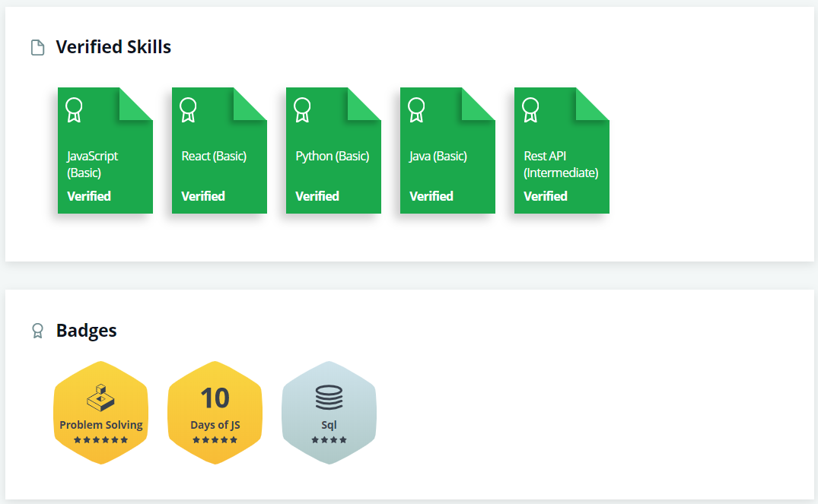Click the ribbon icon on Python certificate
This screenshot has width=818, height=504.
[x=303, y=109]
